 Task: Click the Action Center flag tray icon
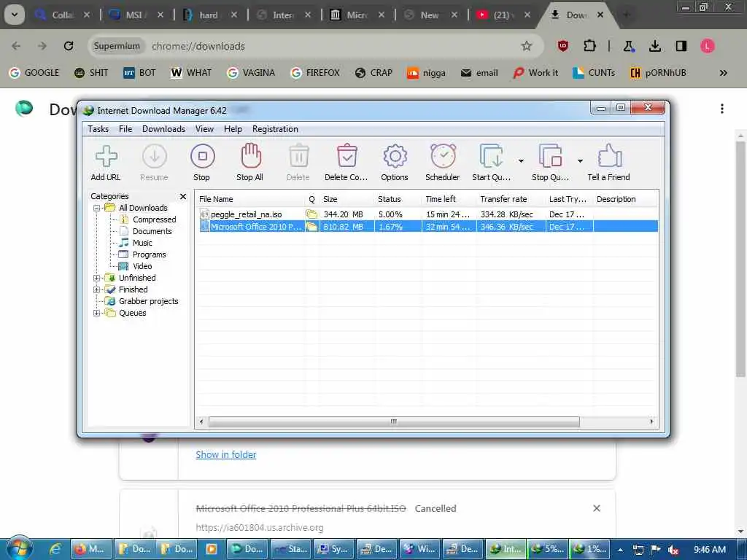(656, 549)
